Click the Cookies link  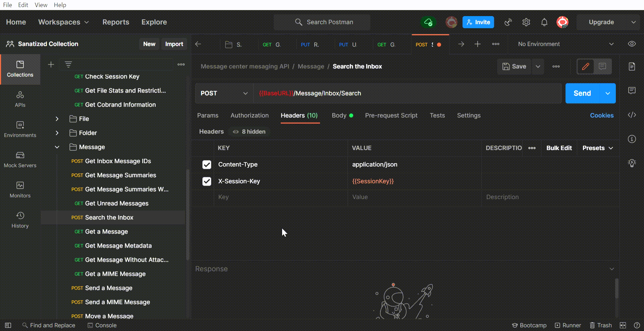pos(601,116)
